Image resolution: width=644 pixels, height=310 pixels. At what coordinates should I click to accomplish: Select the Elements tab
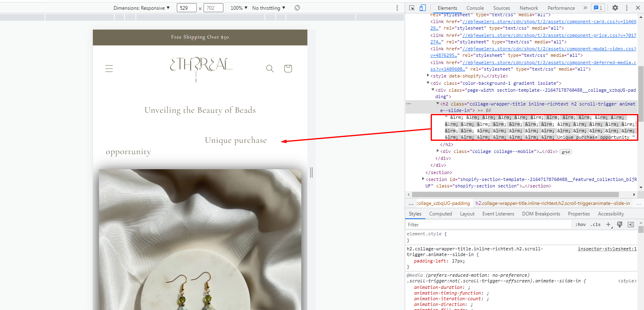click(447, 8)
